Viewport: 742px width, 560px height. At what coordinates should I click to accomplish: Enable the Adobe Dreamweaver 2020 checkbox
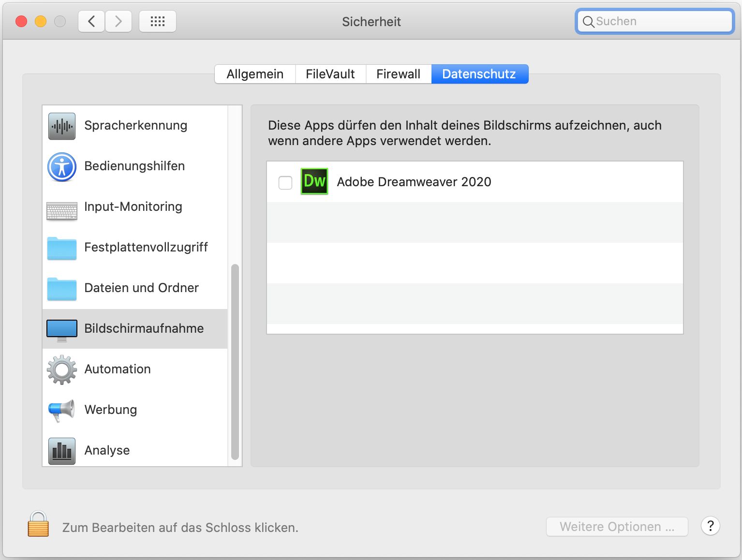285,182
